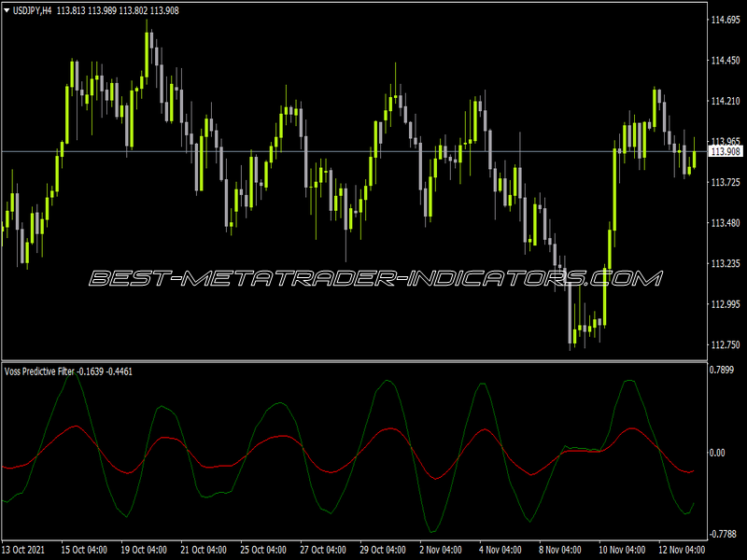
Task: Click the 114.210 price scale label
Action: pos(726,101)
